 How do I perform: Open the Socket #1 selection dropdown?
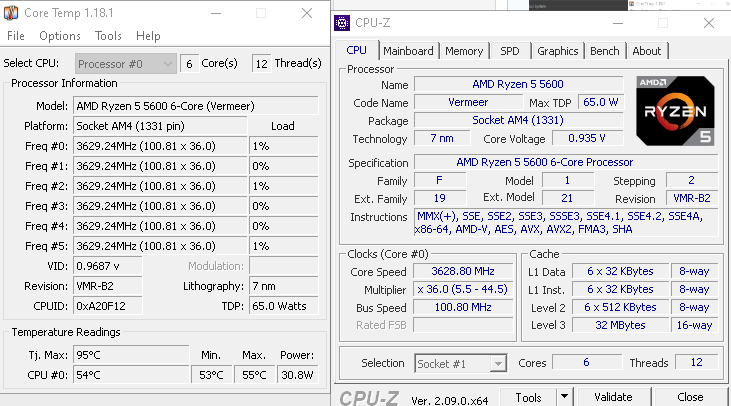click(x=461, y=363)
